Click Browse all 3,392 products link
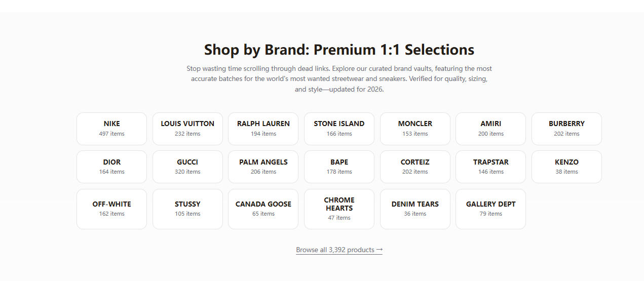The image size is (644, 281). 339,250
